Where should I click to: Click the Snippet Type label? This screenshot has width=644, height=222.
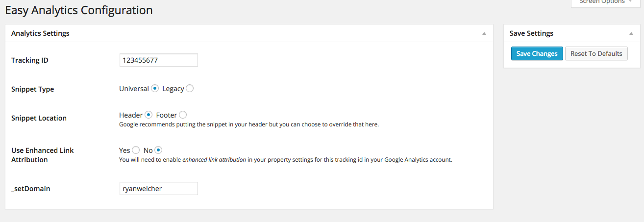[33, 89]
